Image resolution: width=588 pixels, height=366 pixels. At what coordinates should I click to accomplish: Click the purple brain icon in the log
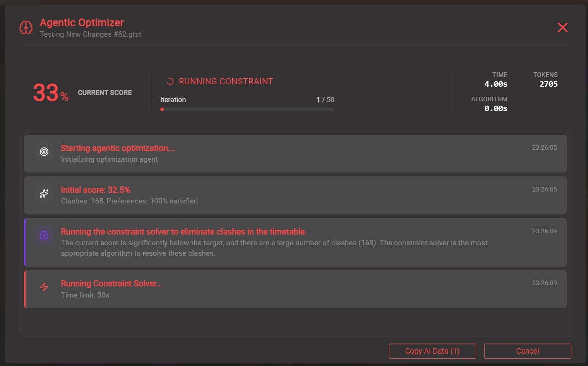[44, 235]
